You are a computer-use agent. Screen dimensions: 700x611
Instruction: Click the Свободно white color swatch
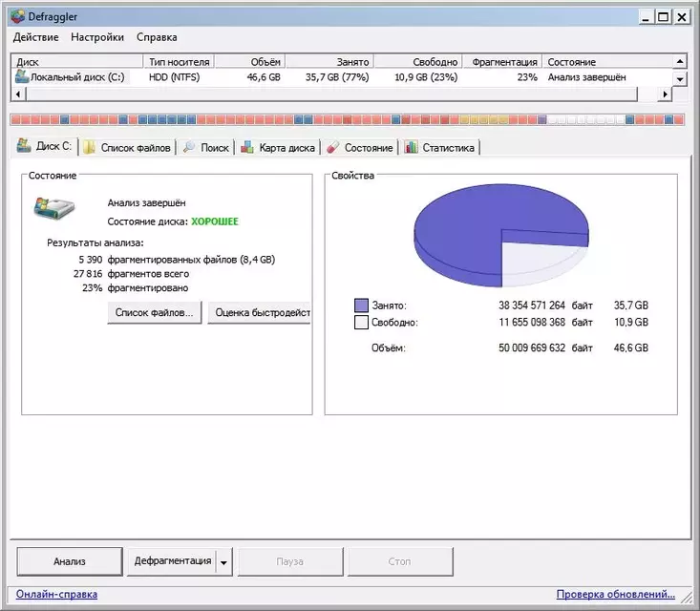coord(361,323)
